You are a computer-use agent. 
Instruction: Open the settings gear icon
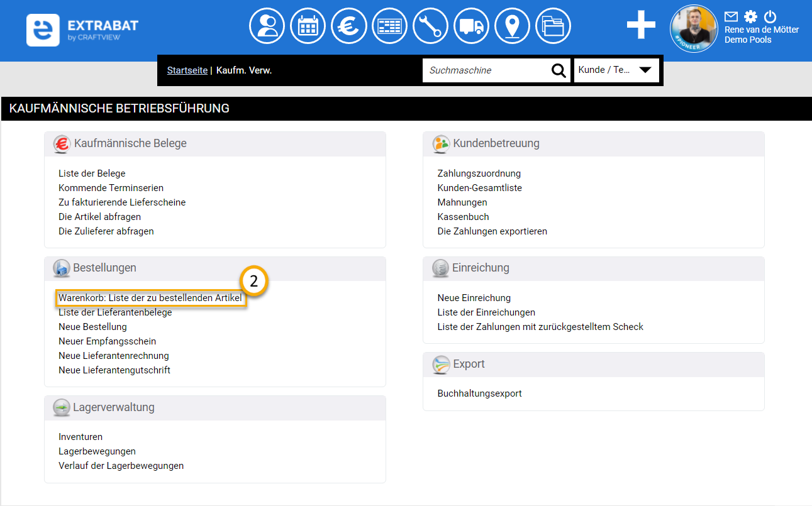pyautogui.click(x=750, y=16)
